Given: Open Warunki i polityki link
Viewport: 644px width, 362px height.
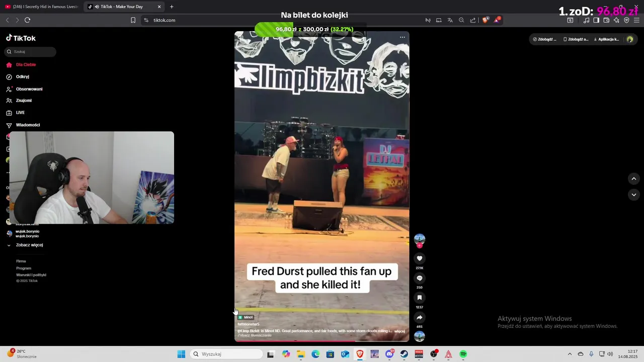Looking at the screenshot, I should (x=31, y=275).
